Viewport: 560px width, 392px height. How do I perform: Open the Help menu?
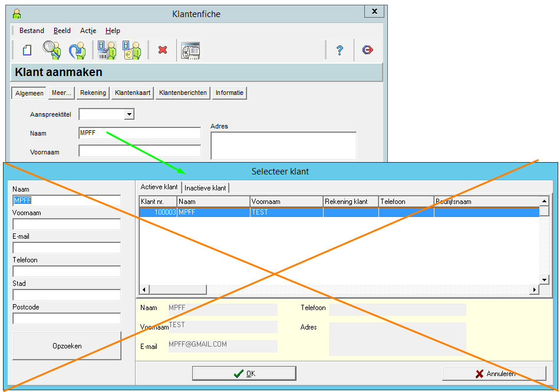tap(113, 31)
